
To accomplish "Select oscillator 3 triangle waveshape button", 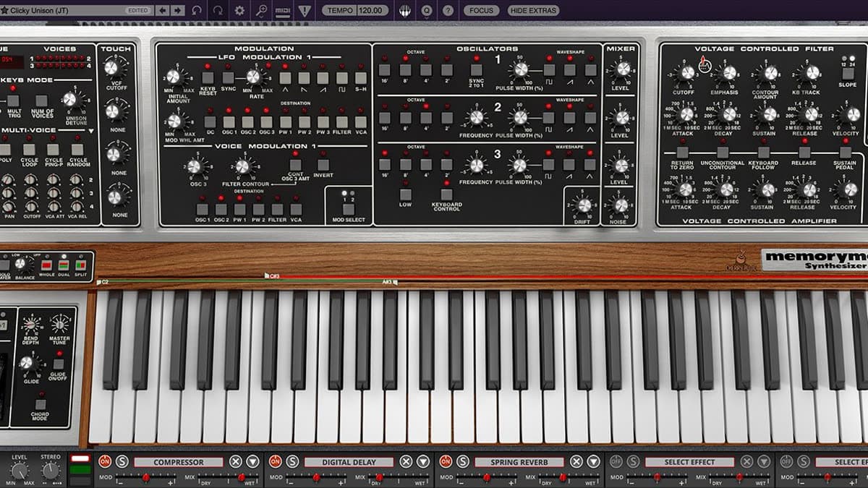I will (591, 164).
